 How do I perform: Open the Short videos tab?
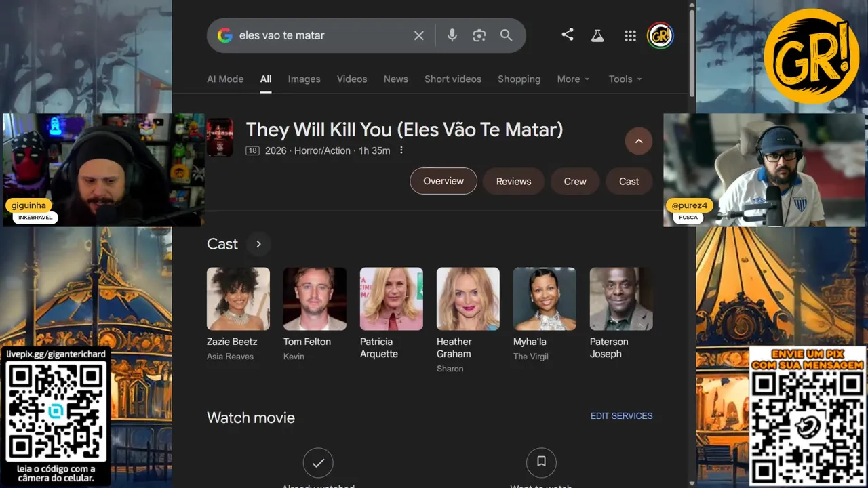[453, 79]
